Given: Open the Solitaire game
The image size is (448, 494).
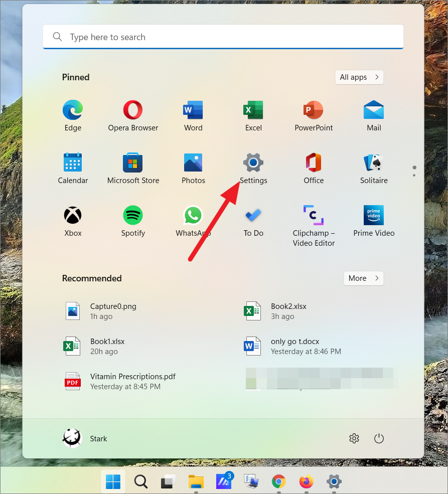Looking at the screenshot, I should [x=374, y=168].
